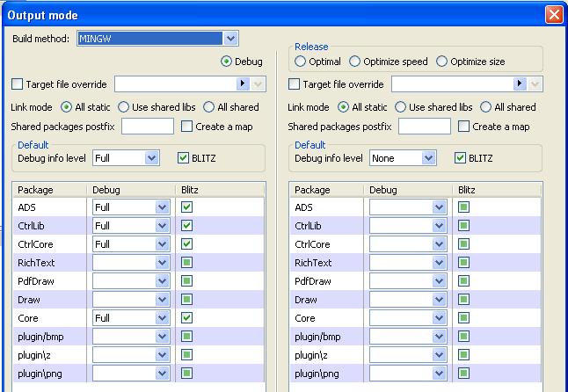Image resolution: width=568 pixels, height=392 pixels.
Task: Open Debug dropdown for Core in right table
Action: click(x=439, y=318)
